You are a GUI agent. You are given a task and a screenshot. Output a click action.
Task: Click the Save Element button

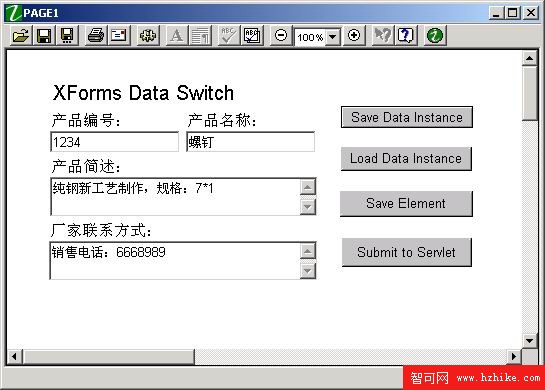[x=406, y=204]
